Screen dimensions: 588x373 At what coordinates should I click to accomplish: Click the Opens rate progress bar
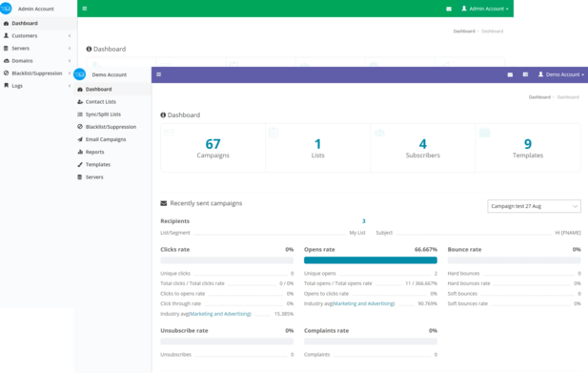pyautogui.click(x=371, y=260)
